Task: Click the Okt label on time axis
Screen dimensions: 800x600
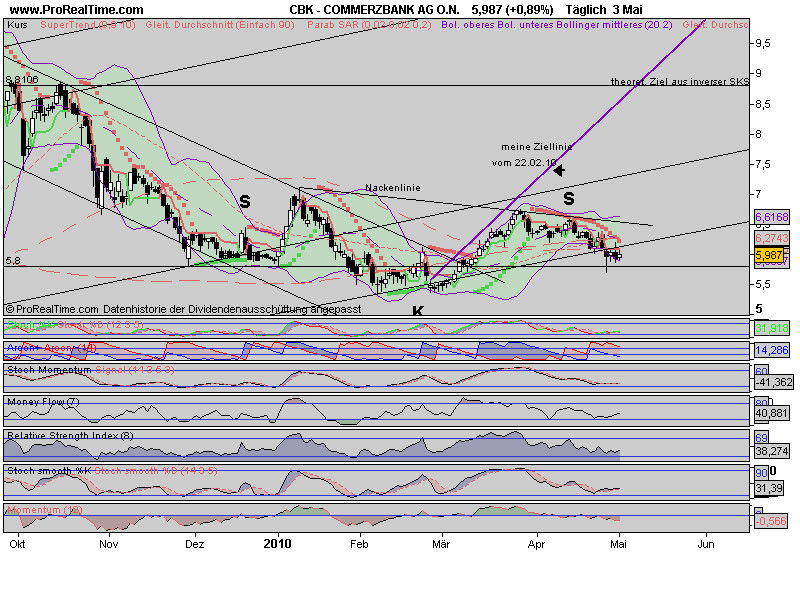Action: (17, 544)
